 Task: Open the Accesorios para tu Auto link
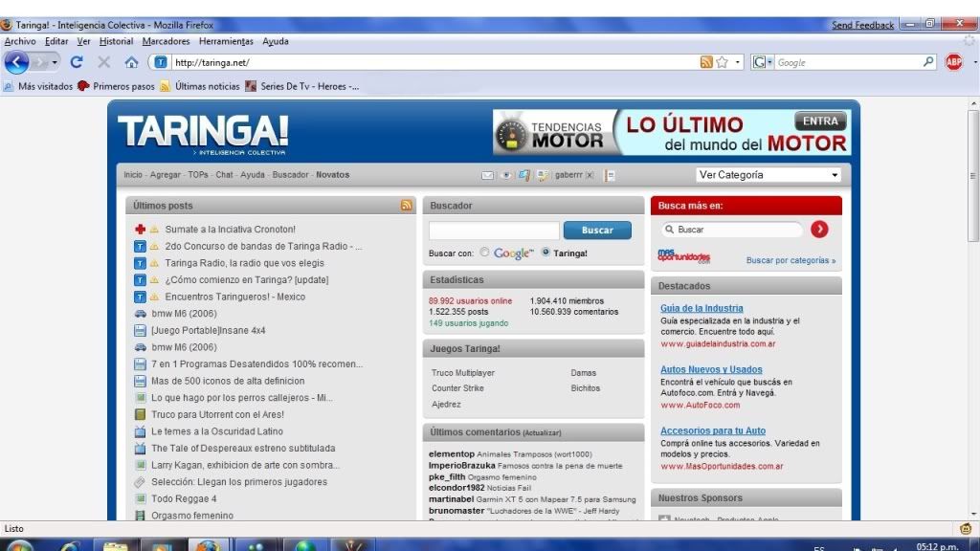point(712,430)
